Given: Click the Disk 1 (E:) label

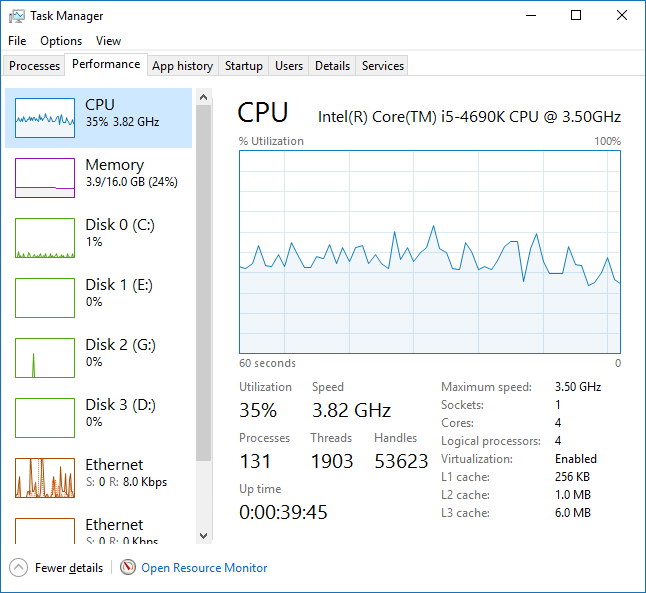Looking at the screenshot, I should coord(119,285).
